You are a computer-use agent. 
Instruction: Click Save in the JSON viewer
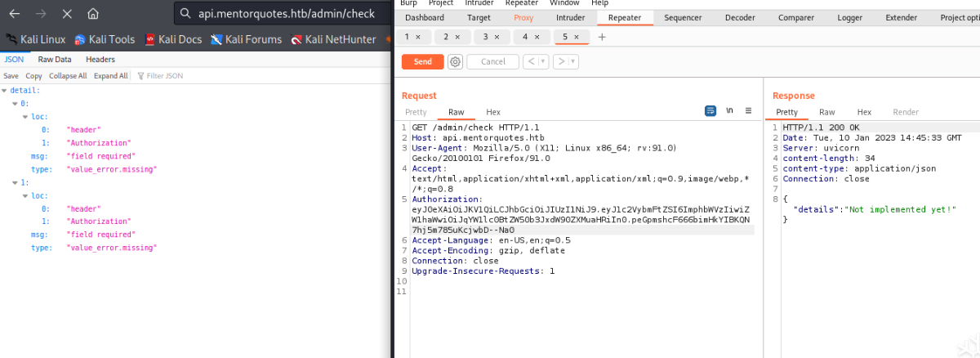11,76
